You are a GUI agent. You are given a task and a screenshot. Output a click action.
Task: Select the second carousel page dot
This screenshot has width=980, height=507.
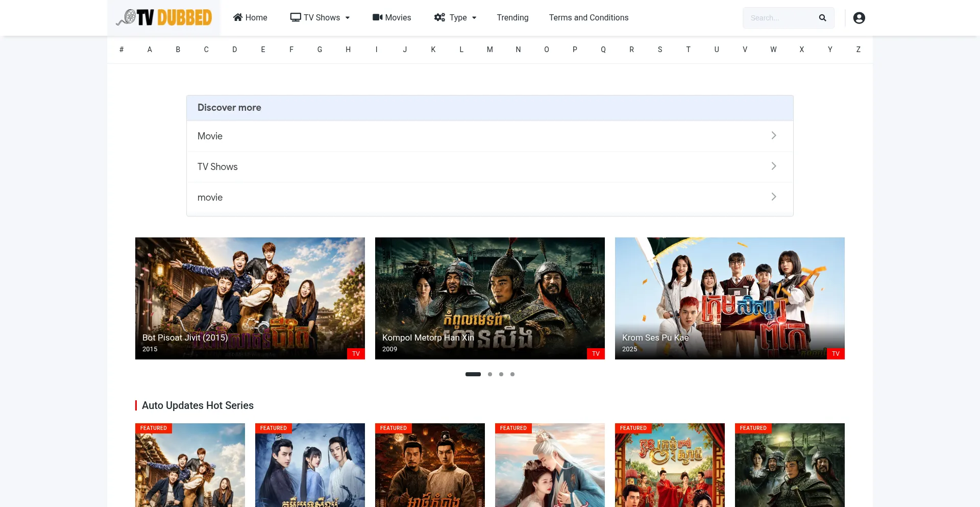pyautogui.click(x=490, y=374)
